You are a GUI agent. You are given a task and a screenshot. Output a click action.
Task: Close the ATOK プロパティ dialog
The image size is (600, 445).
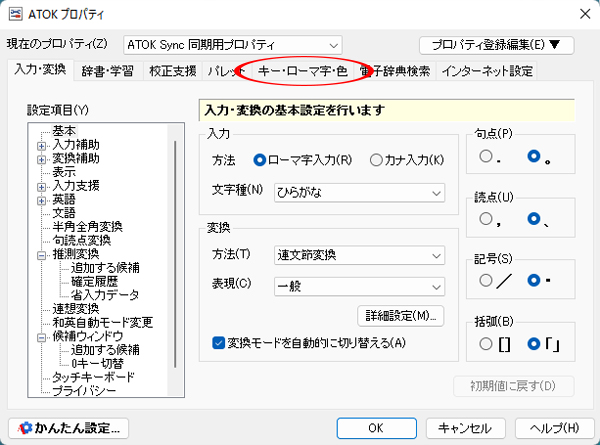point(585,14)
